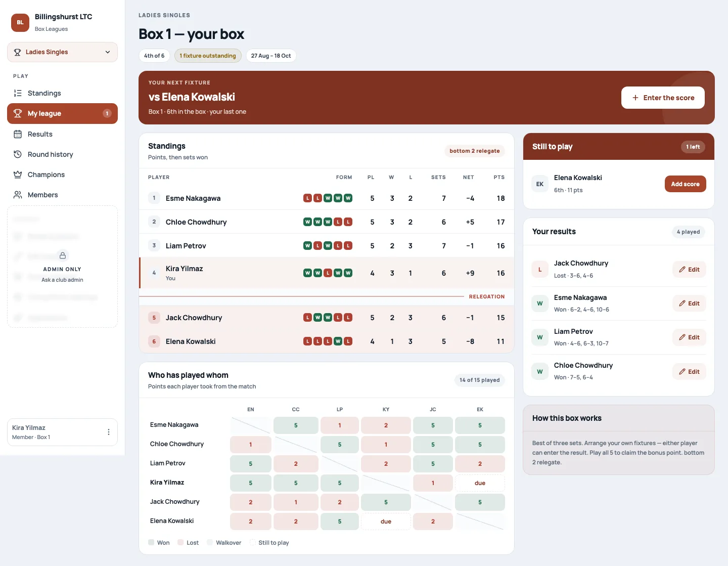This screenshot has width=728, height=566.
Task: Select Chloe Chowdhury in standings table
Action: click(327, 222)
